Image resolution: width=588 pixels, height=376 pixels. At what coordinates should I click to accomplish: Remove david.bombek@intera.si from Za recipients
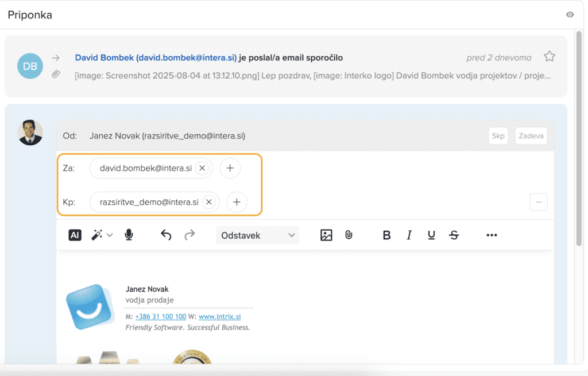tap(202, 168)
